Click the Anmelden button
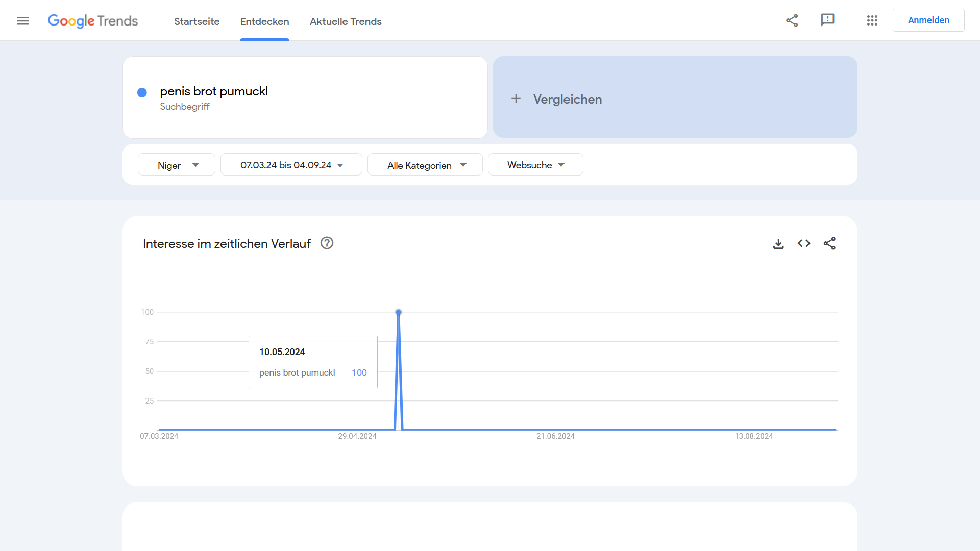The width and height of the screenshot is (980, 551). [x=928, y=20]
